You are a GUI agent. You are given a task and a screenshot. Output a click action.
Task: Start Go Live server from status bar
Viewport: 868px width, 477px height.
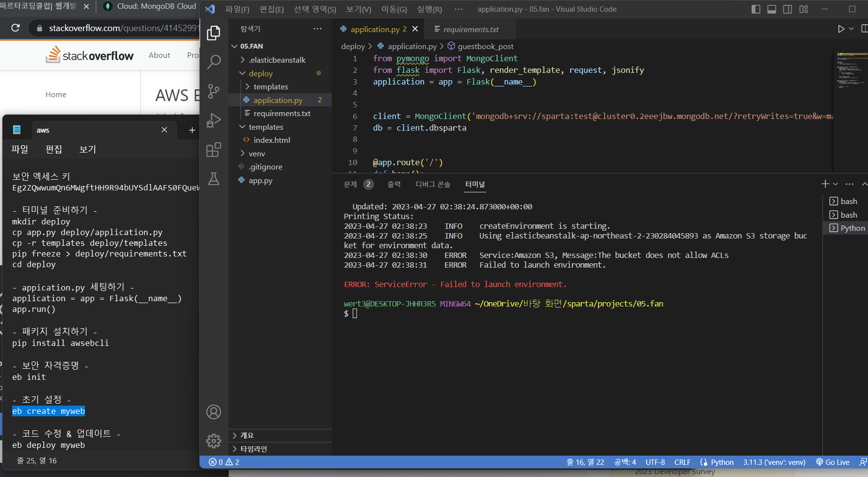coord(833,462)
